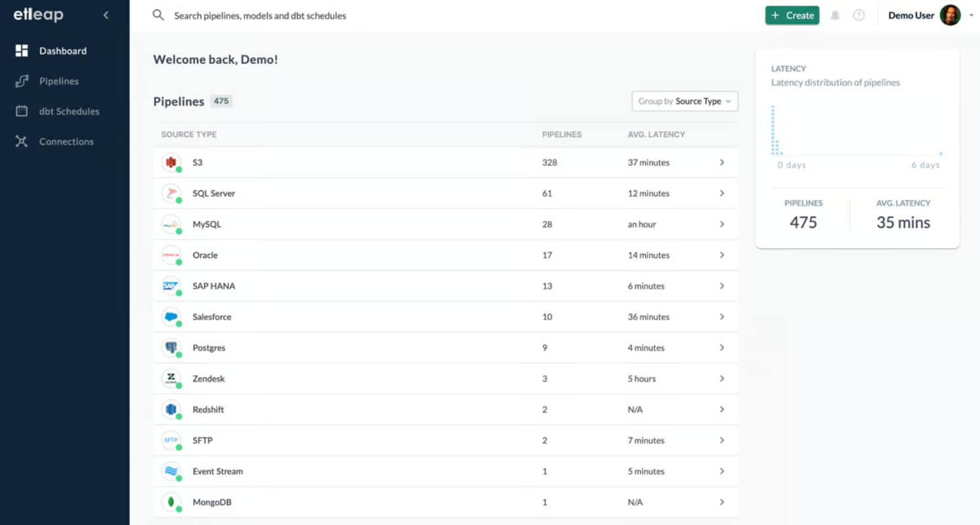Viewport: 980px width, 525px height.
Task: Click the AVG. LATENCY column header
Action: [x=656, y=134]
